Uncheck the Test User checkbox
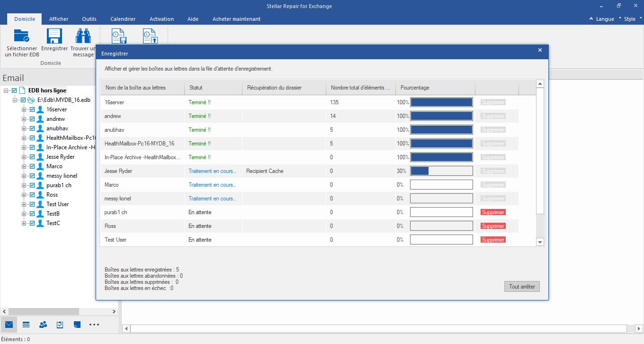The height and width of the screenshot is (344, 644). coord(32,204)
